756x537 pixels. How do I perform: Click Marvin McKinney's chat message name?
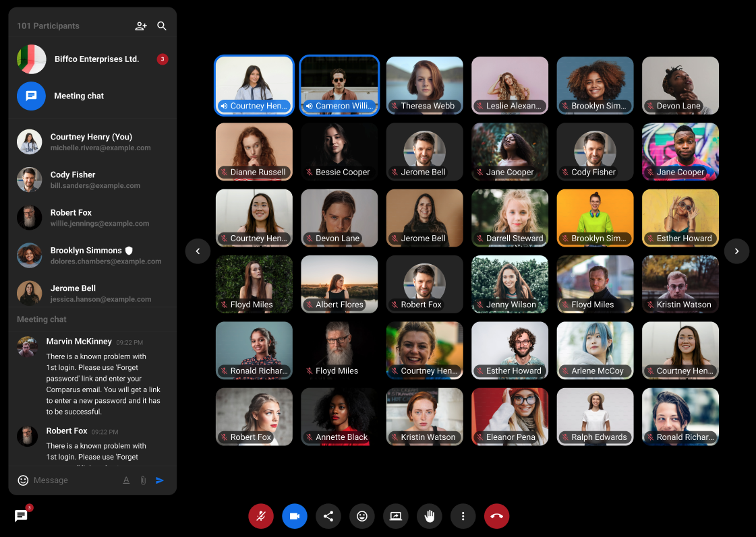79,342
